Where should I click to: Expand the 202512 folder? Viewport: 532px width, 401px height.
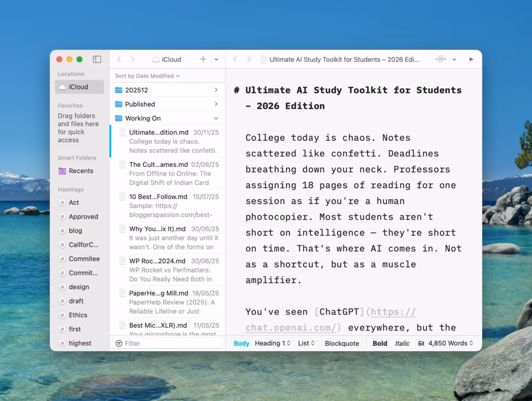click(x=216, y=90)
